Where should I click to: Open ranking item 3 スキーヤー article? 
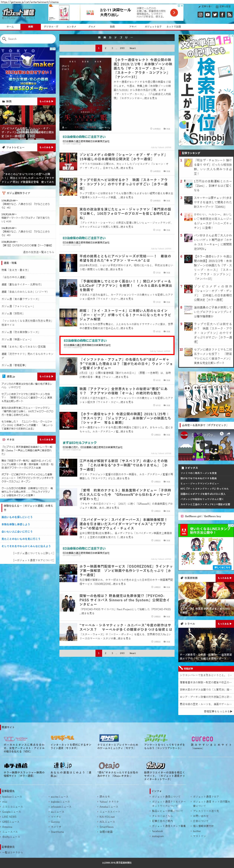pos(213,202)
